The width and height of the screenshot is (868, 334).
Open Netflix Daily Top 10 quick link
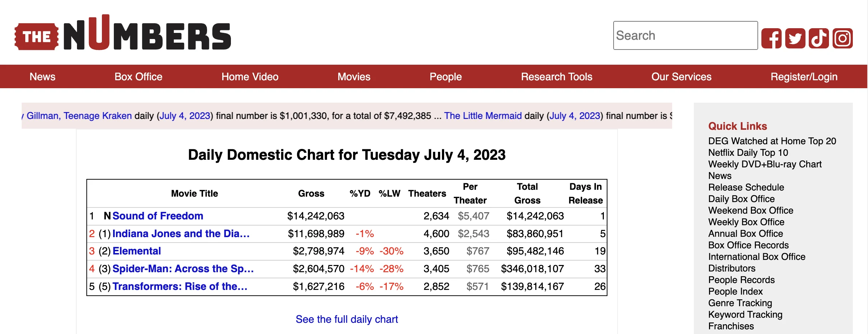coord(748,153)
